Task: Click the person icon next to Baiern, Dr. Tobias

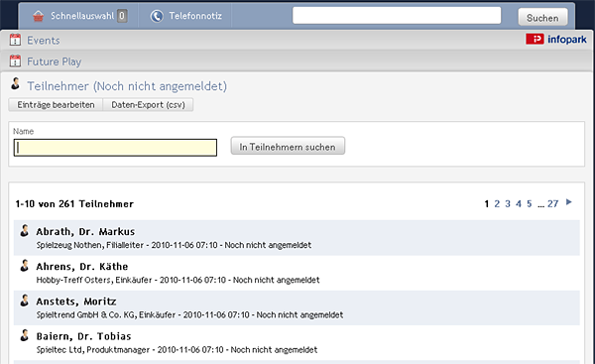Action: 25,335
